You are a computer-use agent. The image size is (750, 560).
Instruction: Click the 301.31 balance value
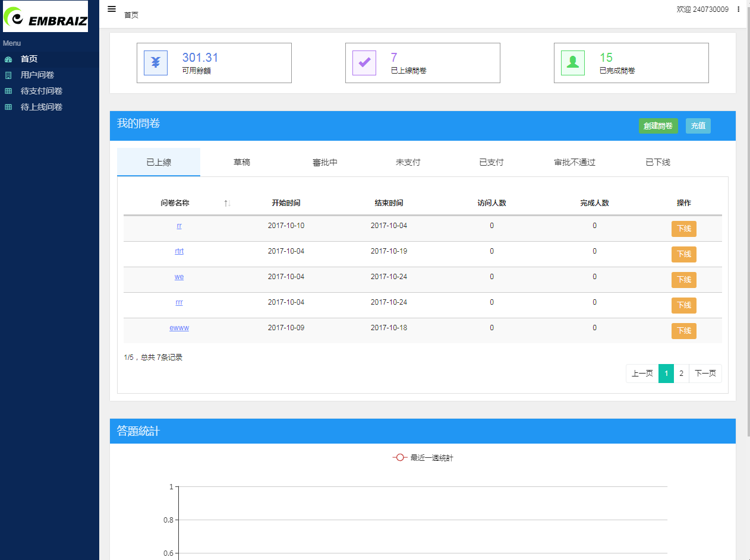(200, 58)
